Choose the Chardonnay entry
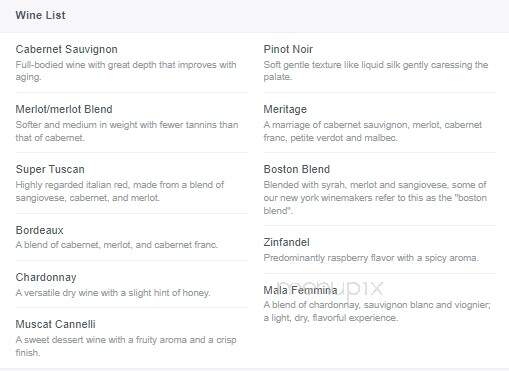Screen dimensions: 509x371 tap(46, 277)
